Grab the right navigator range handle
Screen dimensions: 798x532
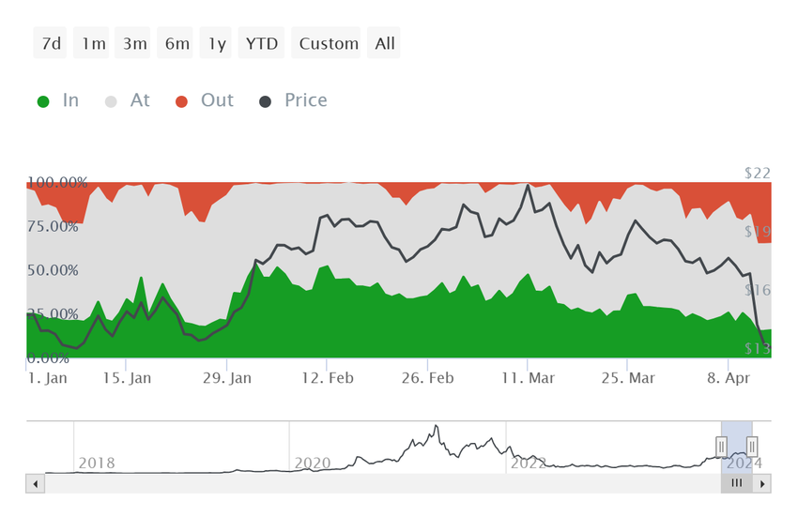752,447
